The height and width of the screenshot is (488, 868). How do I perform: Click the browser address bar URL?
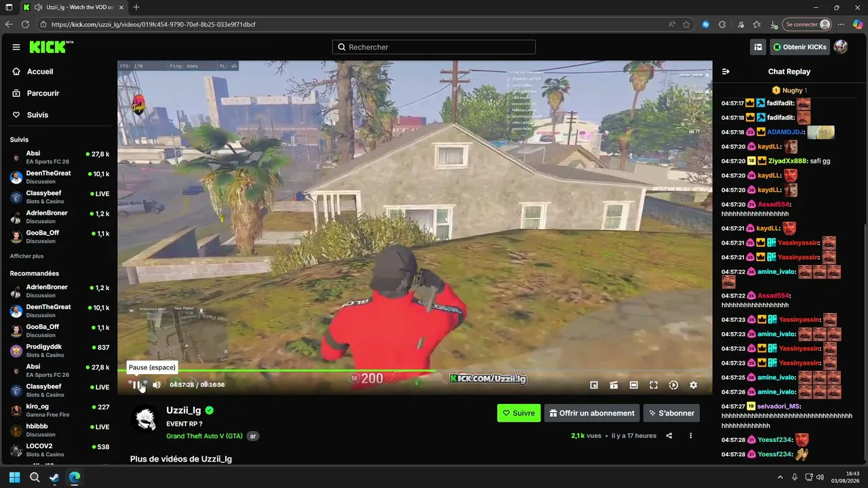[x=153, y=24]
